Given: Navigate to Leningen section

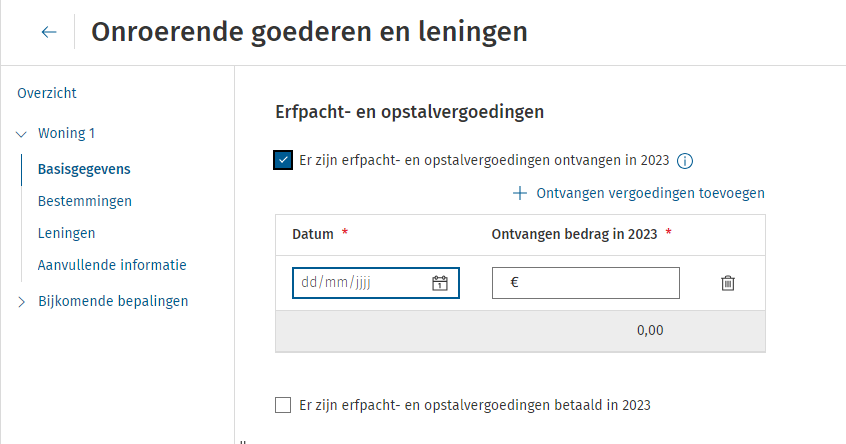Looking at the screenshot, I should (x=66, y=233).
